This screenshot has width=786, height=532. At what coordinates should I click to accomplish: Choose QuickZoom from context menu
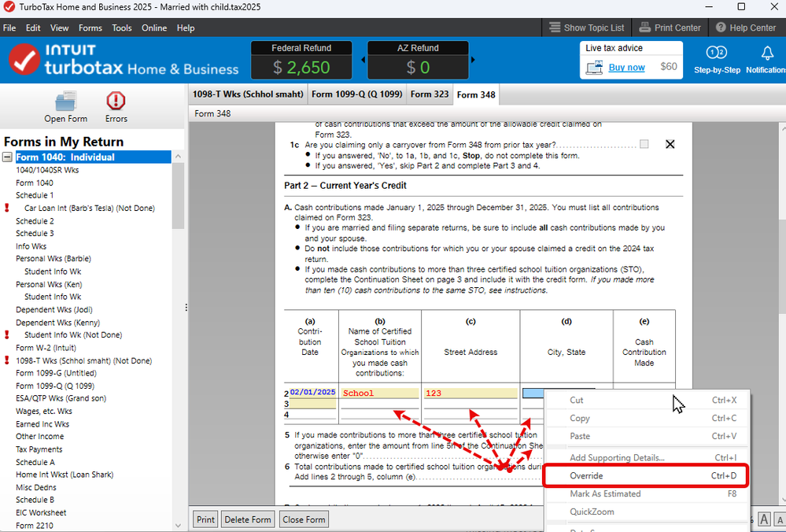click(x=648, y=512)
